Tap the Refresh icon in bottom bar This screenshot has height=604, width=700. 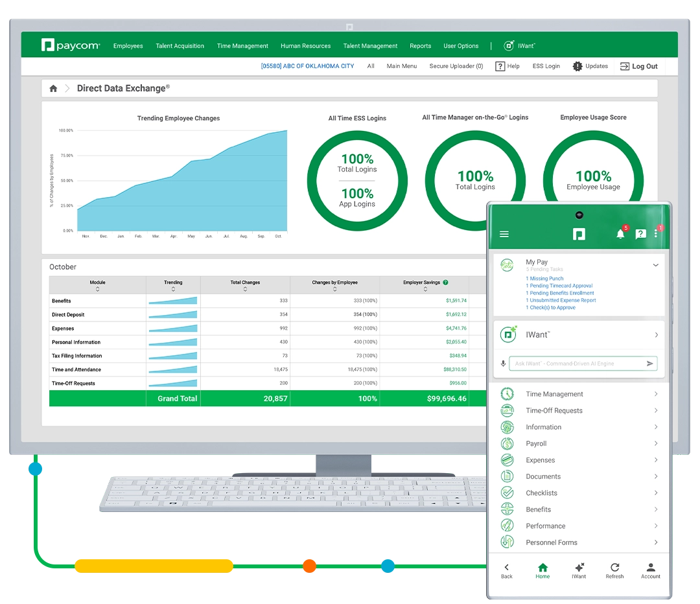(614, 568)
